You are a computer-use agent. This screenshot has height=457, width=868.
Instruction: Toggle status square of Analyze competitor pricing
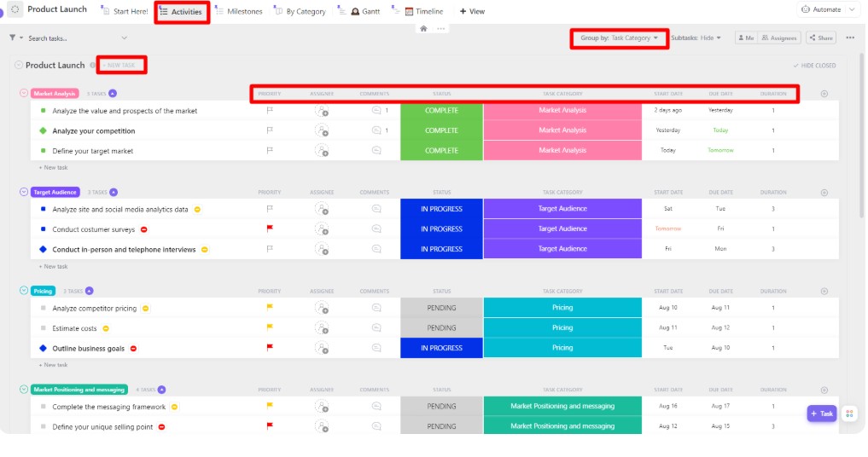coord(44,308)
